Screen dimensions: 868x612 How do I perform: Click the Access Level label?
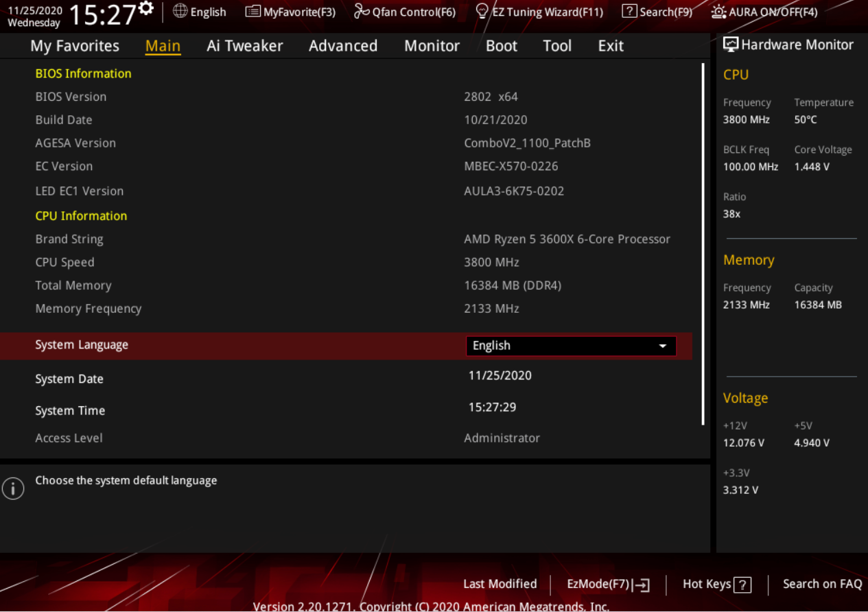pyautogui.click(x=69, y=438)
